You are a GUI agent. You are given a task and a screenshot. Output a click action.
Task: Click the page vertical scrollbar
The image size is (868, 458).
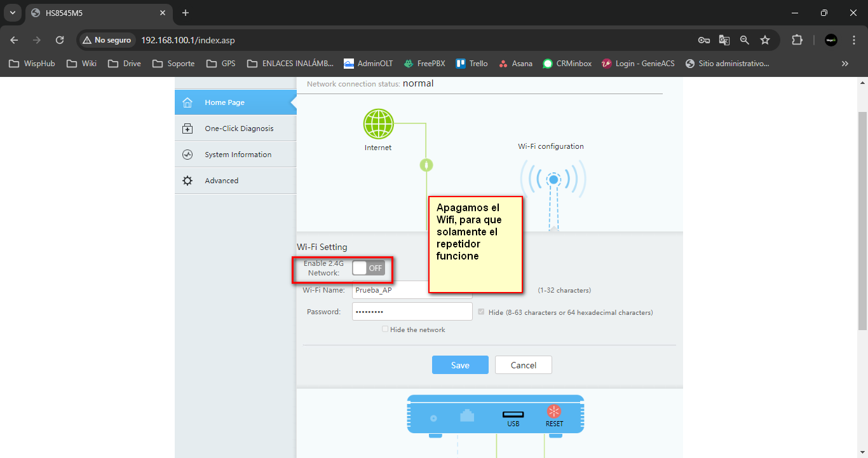[862, 223]
